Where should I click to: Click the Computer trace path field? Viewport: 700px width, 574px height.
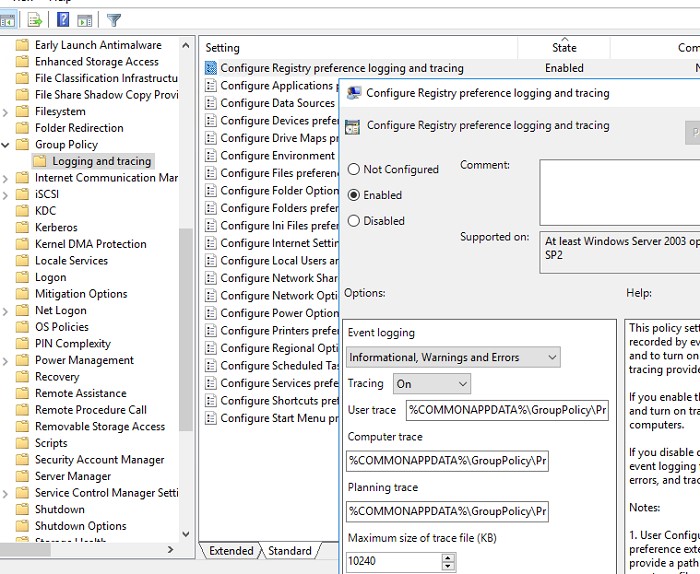tap(447, 461)
